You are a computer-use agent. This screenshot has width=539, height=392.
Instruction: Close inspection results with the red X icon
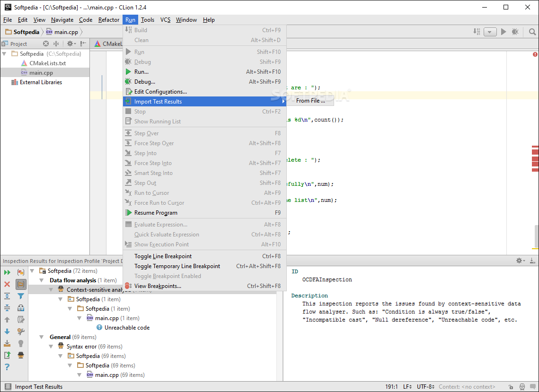7,284
